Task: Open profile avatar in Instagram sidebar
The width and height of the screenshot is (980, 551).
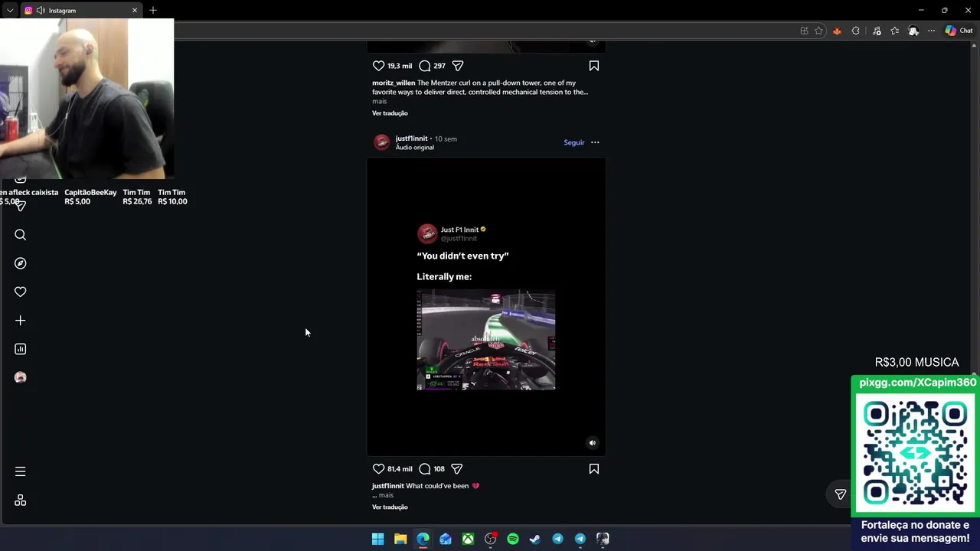Action: click(x=21, y=377)
